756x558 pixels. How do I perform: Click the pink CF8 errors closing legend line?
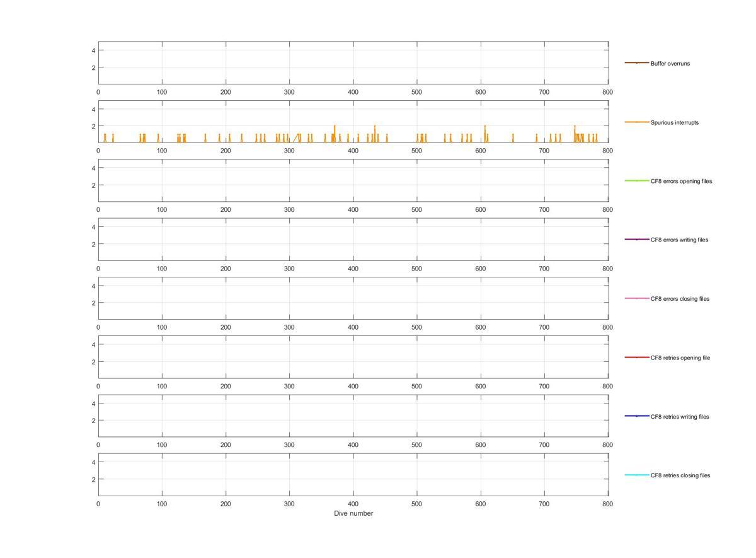636,298
